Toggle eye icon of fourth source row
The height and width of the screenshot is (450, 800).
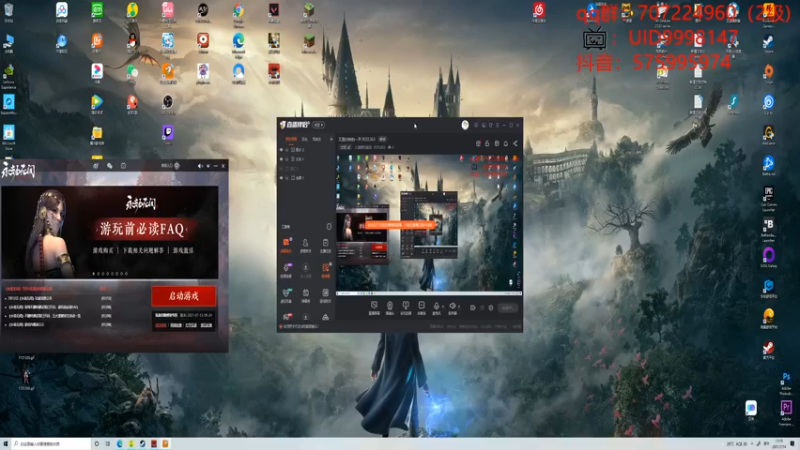(x=281, y=178)
